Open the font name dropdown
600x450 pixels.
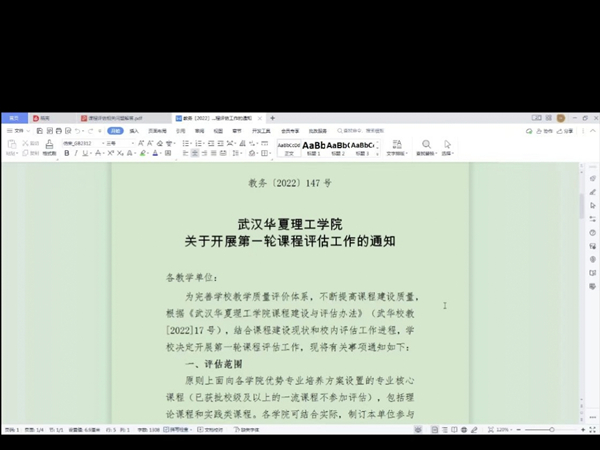click(x=103, y=143)
